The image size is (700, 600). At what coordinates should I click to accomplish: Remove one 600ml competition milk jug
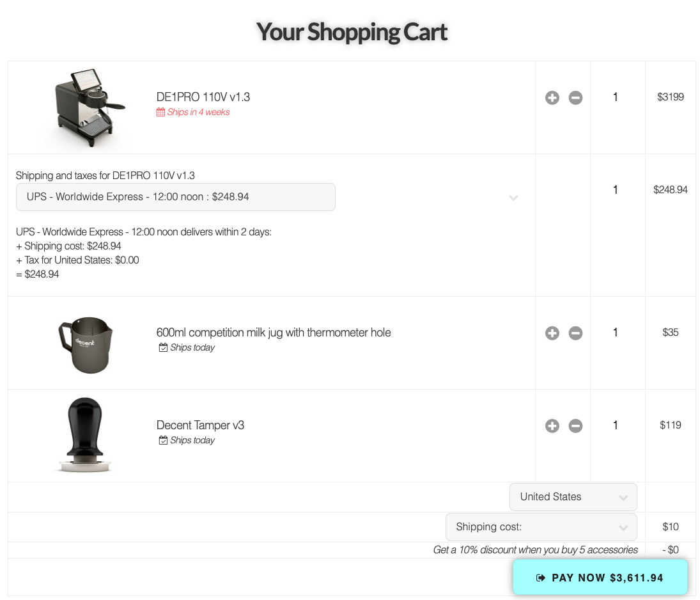click(575, 333)
